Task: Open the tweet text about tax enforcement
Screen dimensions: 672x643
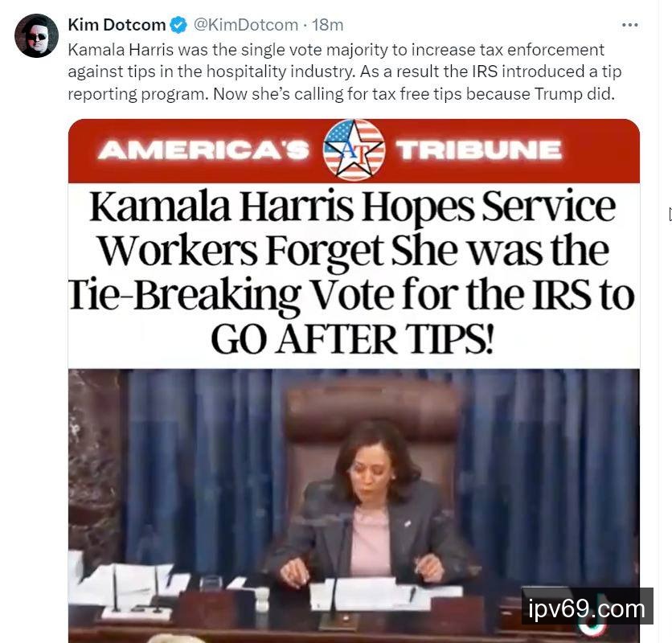Action: [345, 72]
